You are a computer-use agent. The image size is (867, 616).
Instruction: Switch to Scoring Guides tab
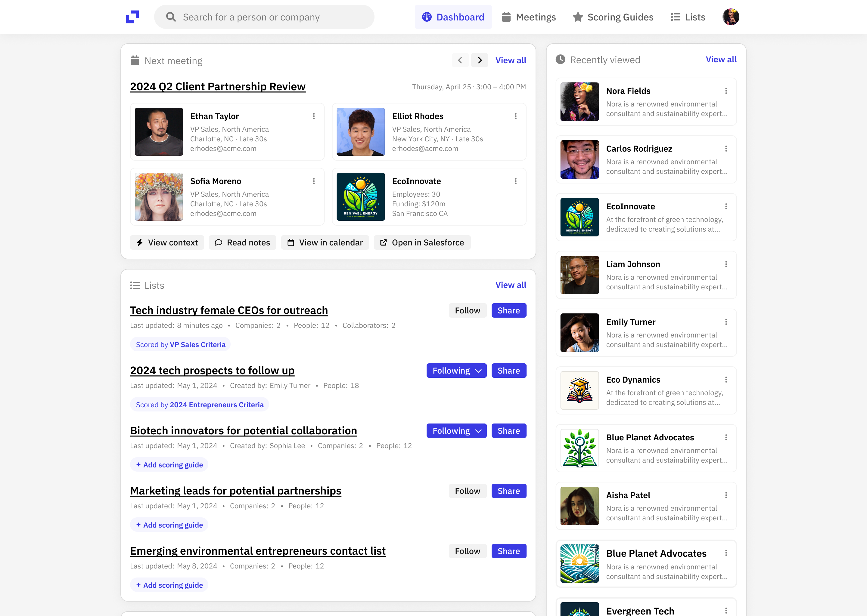coord(613,17)
